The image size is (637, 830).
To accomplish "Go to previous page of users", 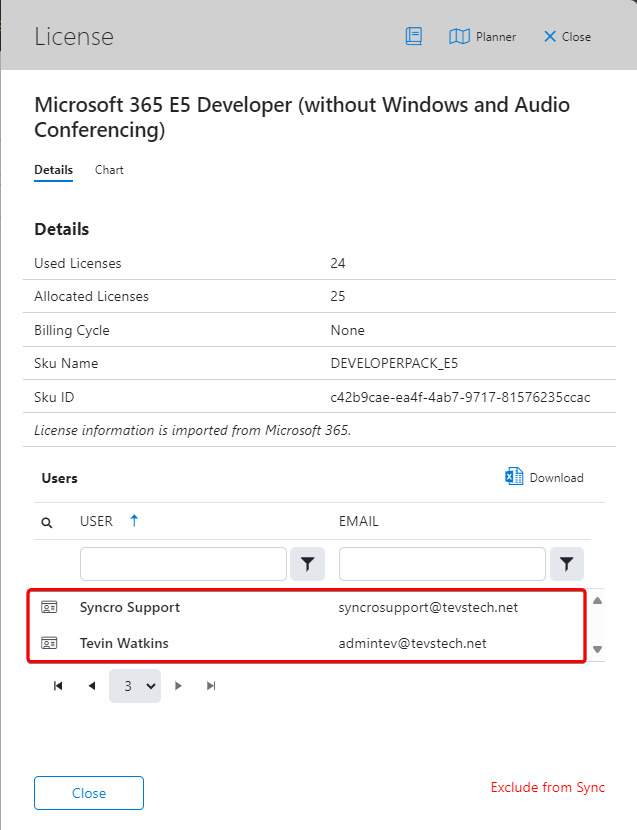I will (92, 686).
